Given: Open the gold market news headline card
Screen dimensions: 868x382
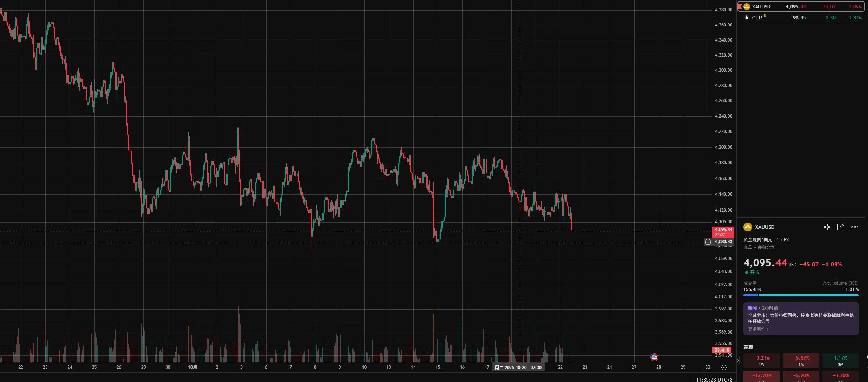Looking at the screenshot, I should coord(801,318).
